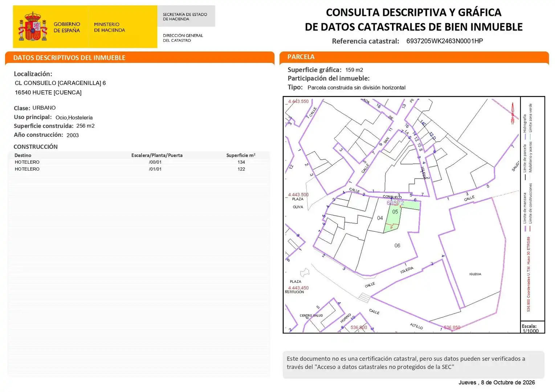Click the CL CONSUELO [CARACENILLA] 6 address
This screenshot has height=392, width=555.
[60, 83]
